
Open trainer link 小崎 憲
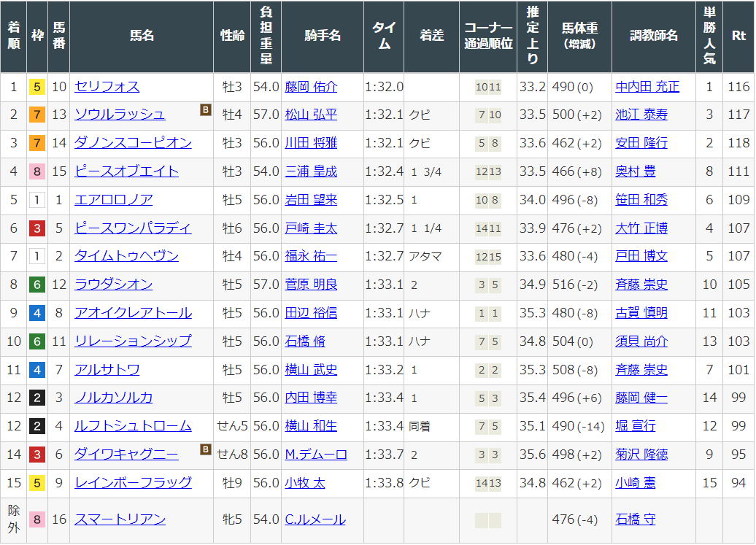(636, 482)
